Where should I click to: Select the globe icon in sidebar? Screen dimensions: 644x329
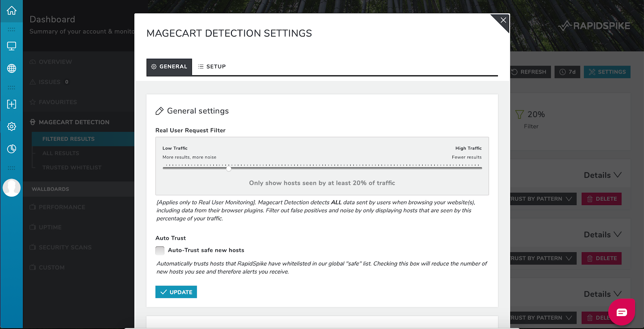pos(12,68)
